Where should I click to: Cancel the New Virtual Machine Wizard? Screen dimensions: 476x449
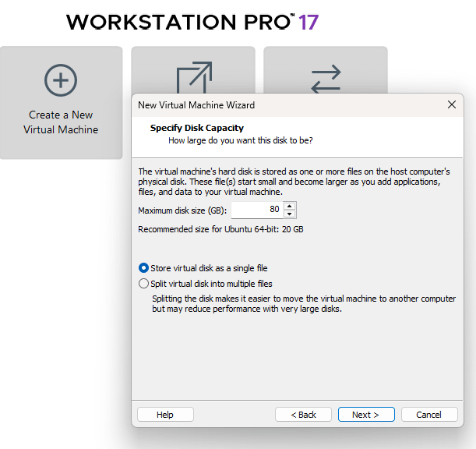429,415
